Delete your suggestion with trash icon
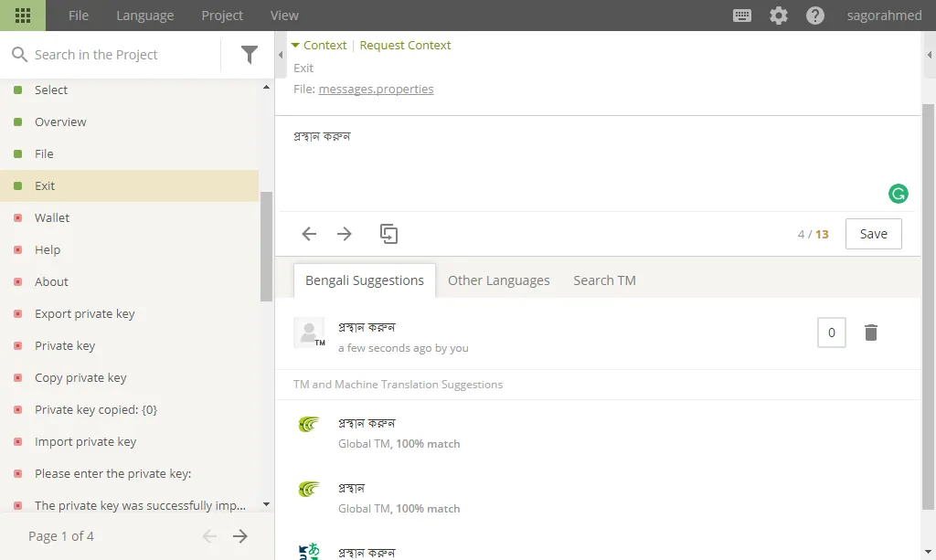The image size is (936, 560). 871,333
